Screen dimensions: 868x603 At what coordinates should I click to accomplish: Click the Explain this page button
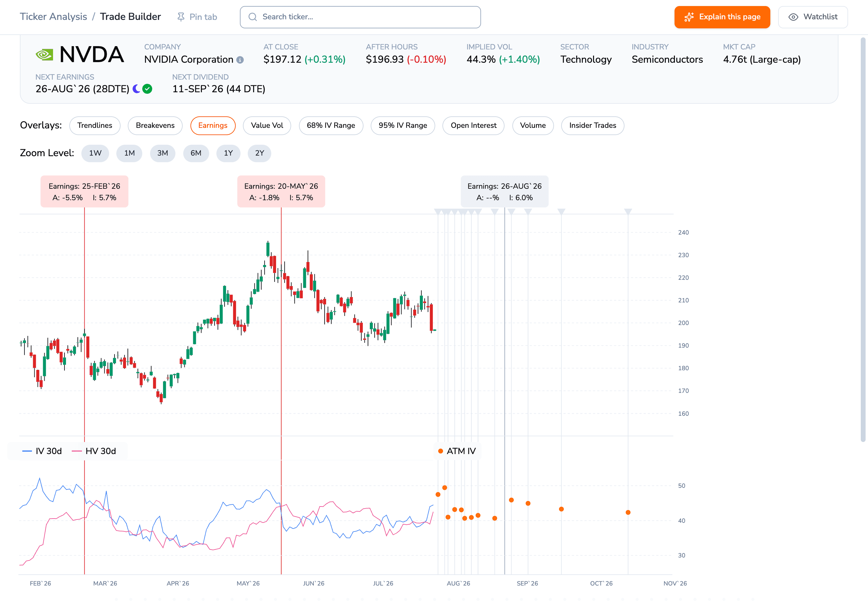[x=722, y=17]
